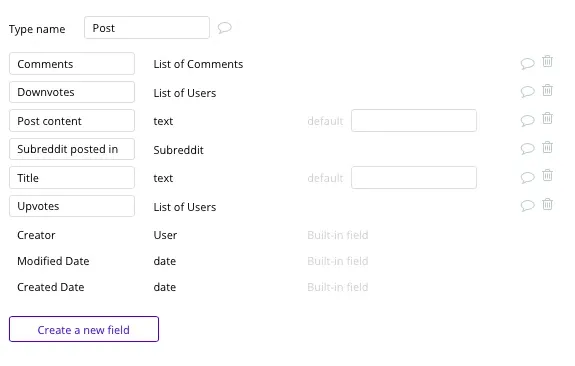The image size is (575, 366).
Task: Select List of Users type for Downvotes
Action: (184, 93)
